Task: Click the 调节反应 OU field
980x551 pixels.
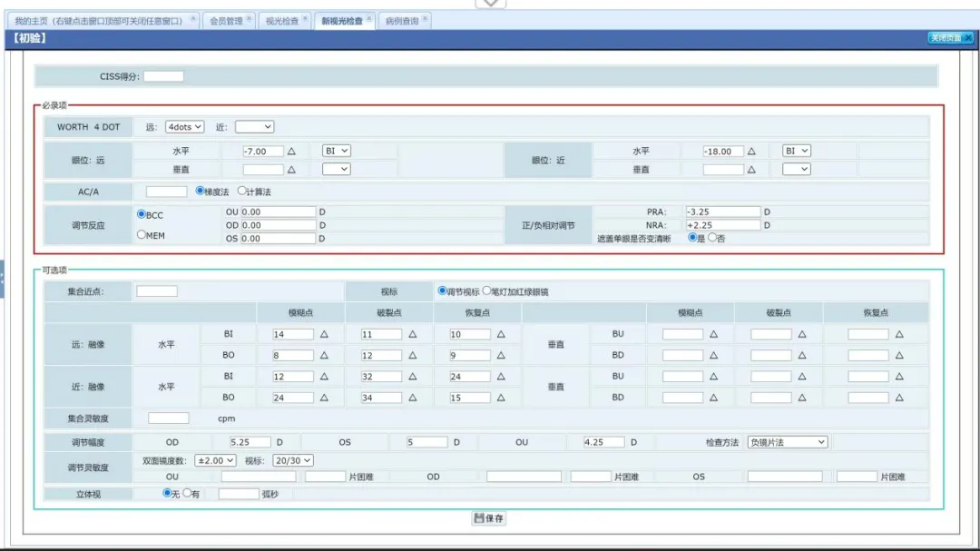Action: click(279, 212)
